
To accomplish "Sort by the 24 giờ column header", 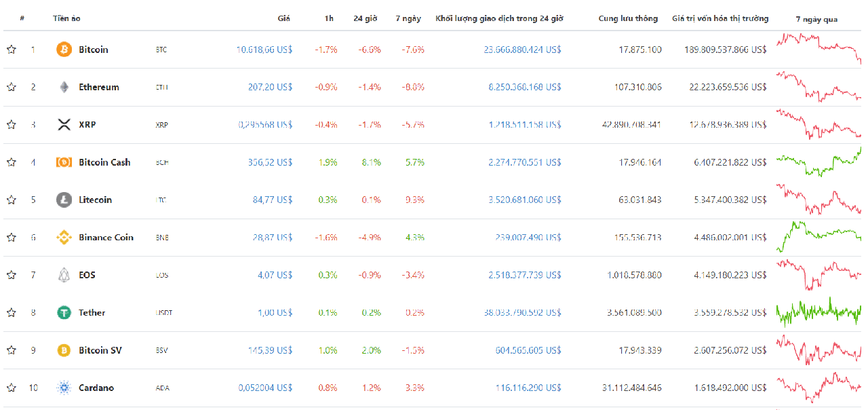I will click(366, 18).
